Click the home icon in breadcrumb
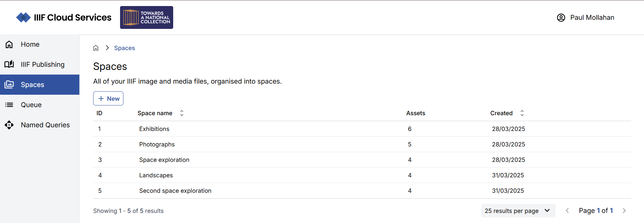644x223 pixels. [96, 48]
